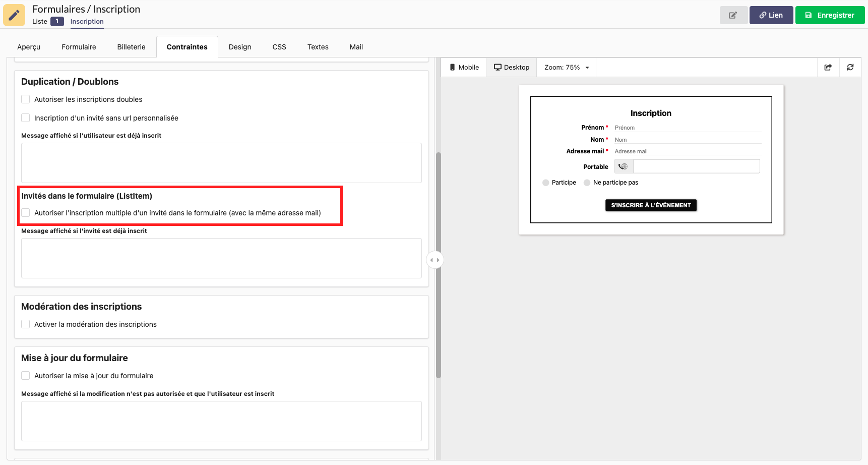The image size is (868, 465).
Task: Click the share/export preview icon
Action: coord(828,67)
